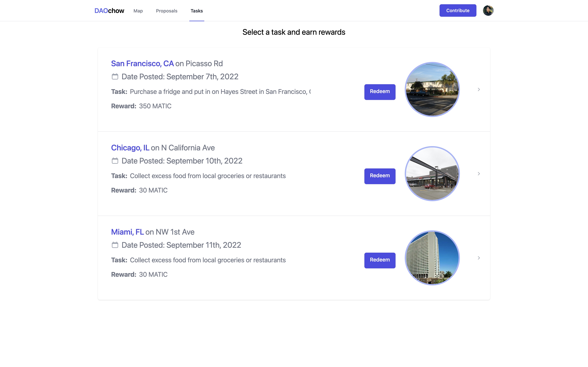Open the San Francisco, CA link
This screenshot has height=367, width=588.
point(142,64)
